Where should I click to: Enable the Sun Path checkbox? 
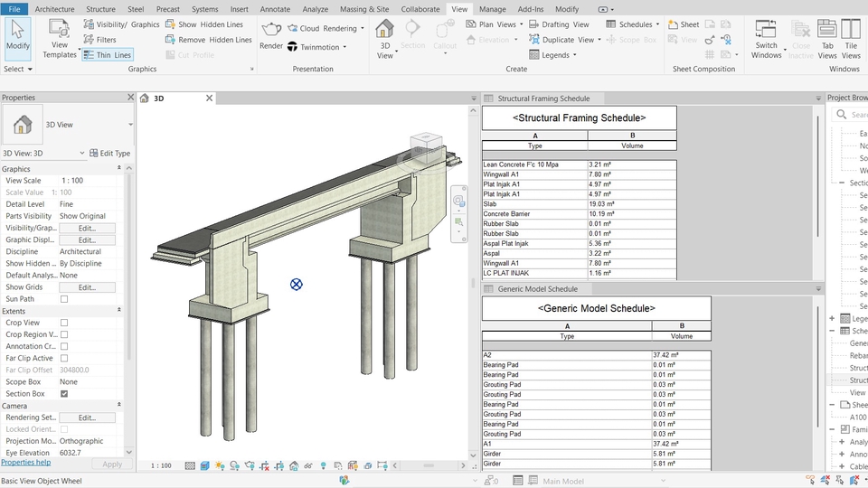click(64, 299)
